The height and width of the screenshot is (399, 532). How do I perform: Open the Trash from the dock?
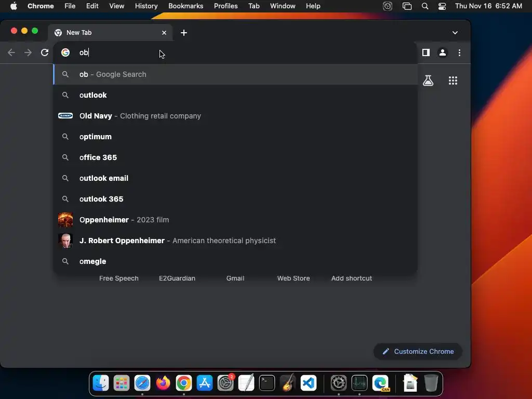click(x=431, y=383)
